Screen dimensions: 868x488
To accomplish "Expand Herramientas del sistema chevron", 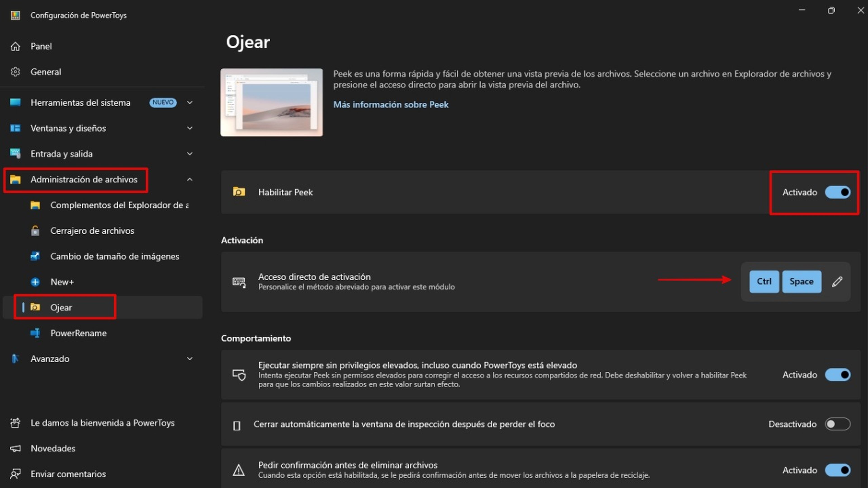I will tap(190, 102).
